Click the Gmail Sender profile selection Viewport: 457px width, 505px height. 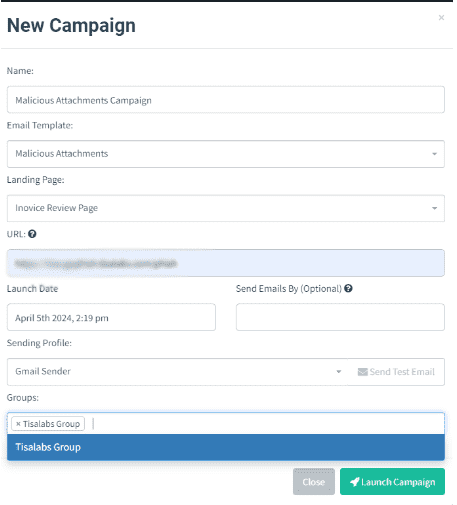tap(177, 372)
